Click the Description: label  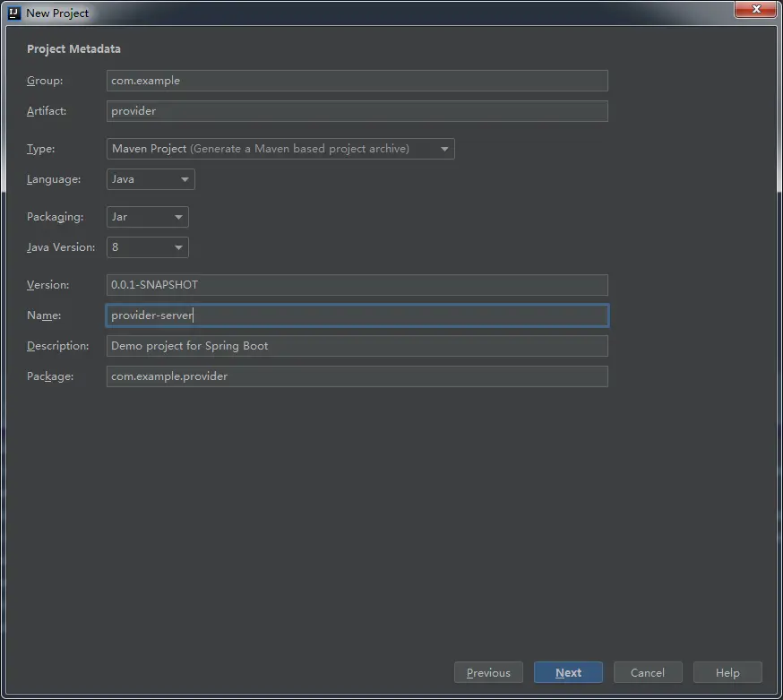(58, 346)
